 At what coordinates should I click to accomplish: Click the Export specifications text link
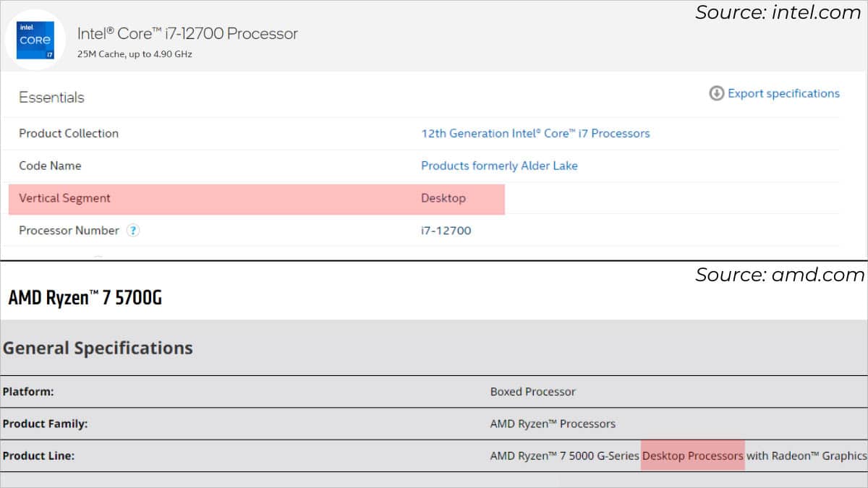tap(783, 93)
